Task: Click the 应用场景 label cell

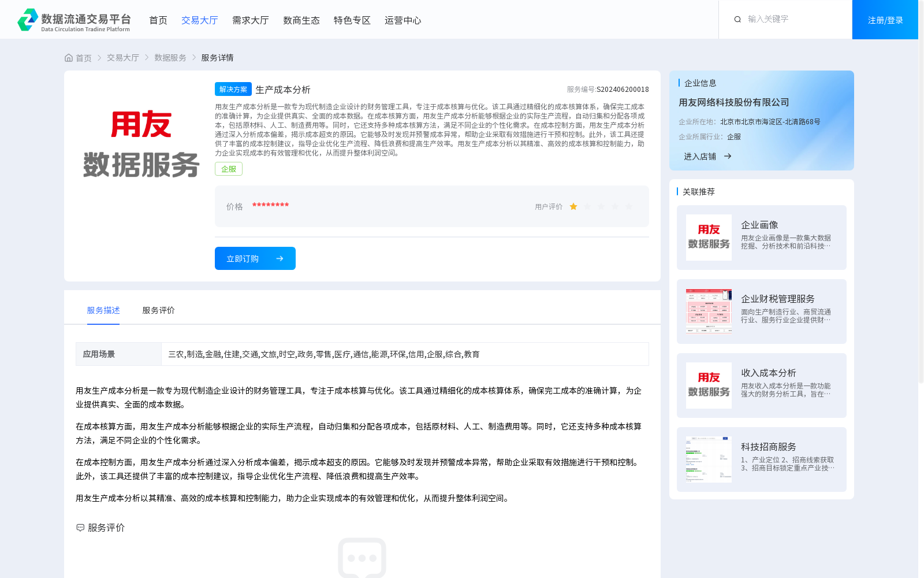Action: [118, 354]
